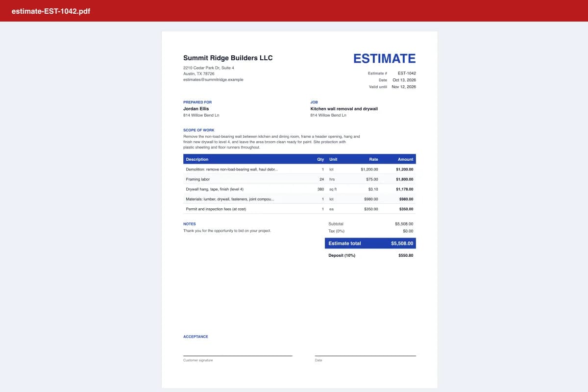Click the Estimate total label
Image resolution: width=588 pixels, height=392 pixels.
(344, 243)
